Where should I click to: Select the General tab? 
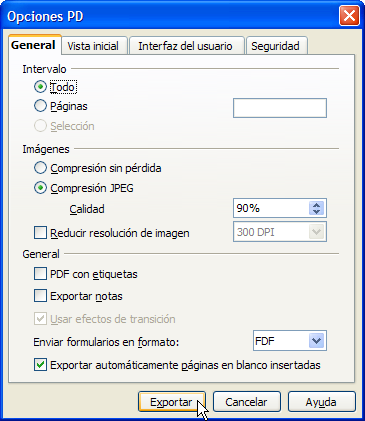33,45
